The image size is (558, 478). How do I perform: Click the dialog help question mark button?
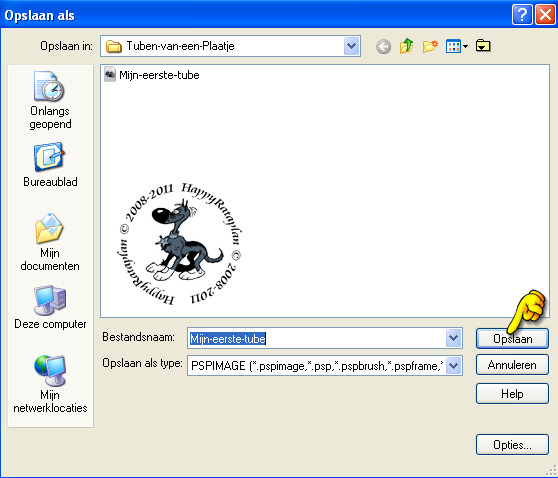pyautogui.click(x=522, y=15)
